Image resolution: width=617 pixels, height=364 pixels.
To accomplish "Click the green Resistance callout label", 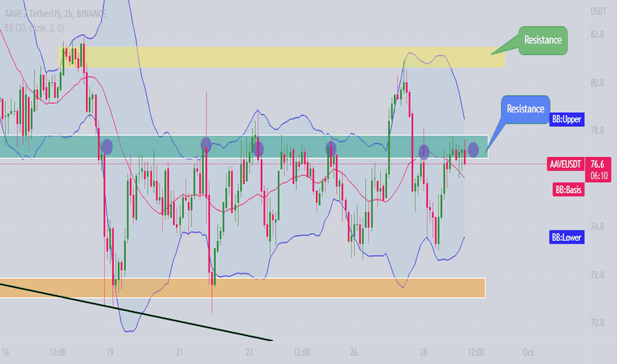I will [x=543, y=40].
